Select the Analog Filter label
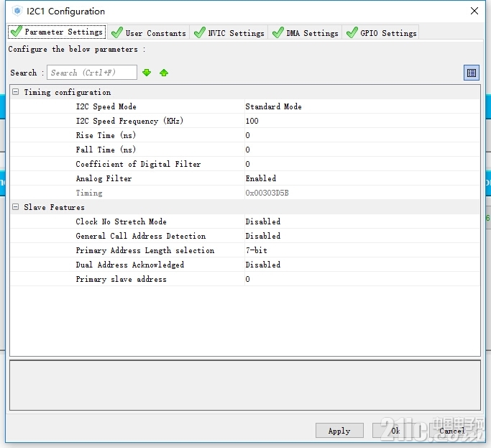This screenshot has height=448, width=491. (104, 178)
